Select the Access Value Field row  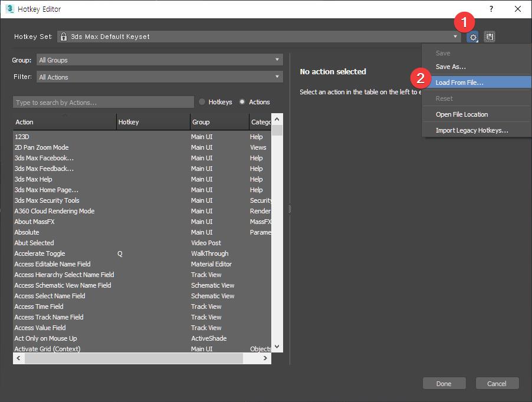tap(142, 328)
